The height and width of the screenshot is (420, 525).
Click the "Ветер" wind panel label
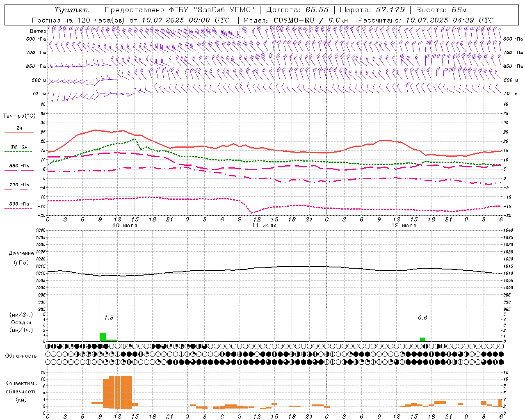(x=38, y=31)
